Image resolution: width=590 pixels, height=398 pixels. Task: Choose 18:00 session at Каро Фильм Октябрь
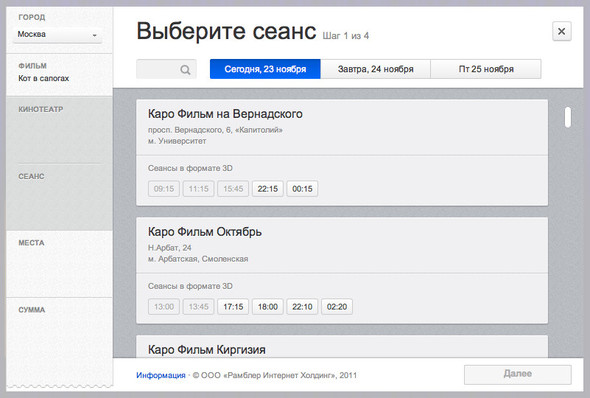(268, 307)
